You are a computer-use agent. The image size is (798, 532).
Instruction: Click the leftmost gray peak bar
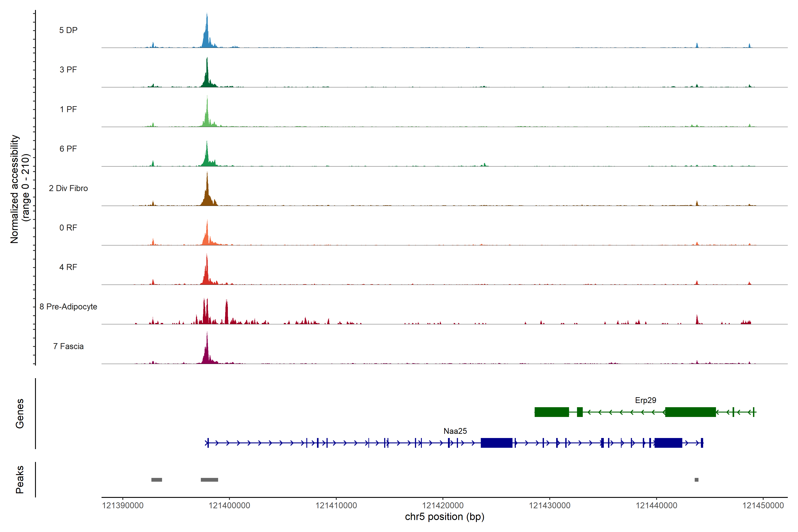[156, 480]
